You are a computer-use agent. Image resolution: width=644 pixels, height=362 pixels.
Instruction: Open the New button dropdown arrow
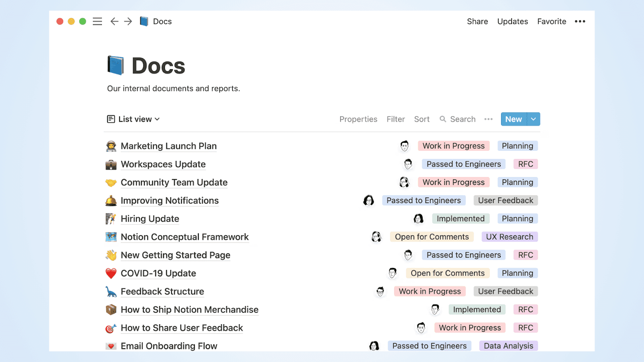534,119
